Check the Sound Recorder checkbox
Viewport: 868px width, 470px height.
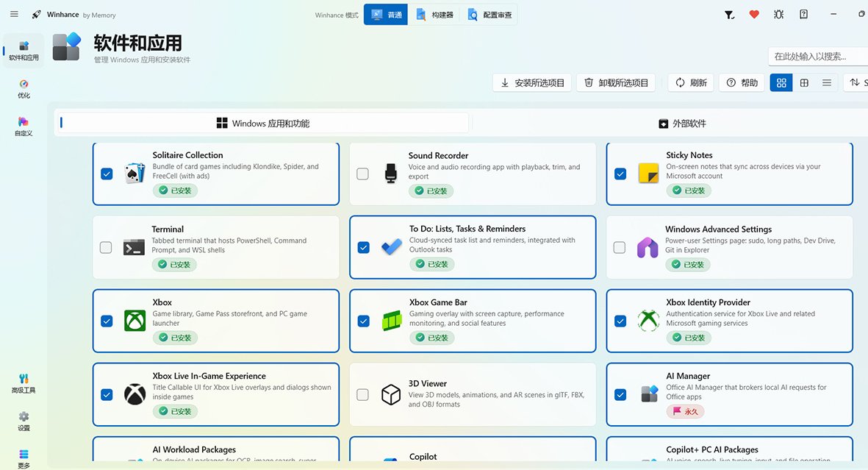[362, 174]
